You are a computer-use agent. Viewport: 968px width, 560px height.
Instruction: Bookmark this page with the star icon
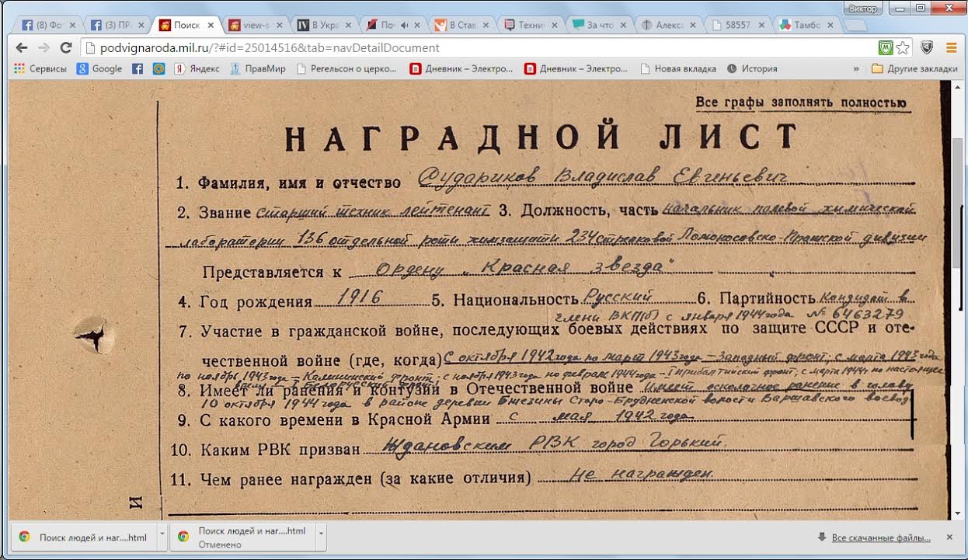(x=902, y=47)
